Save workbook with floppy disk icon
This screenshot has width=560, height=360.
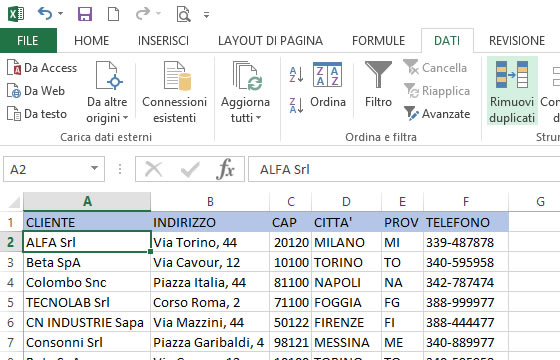85,14
